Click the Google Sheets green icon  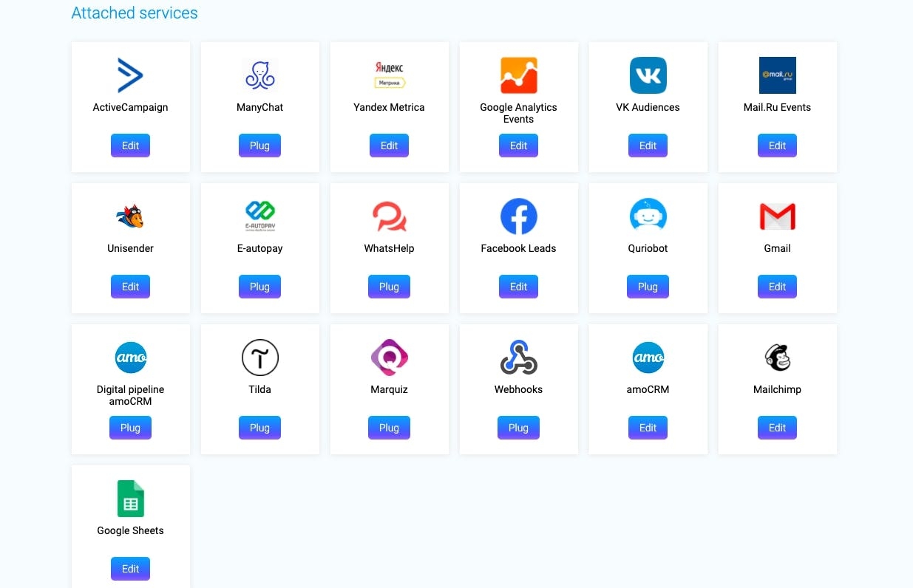pyautogui.click(x=130, y=499)
